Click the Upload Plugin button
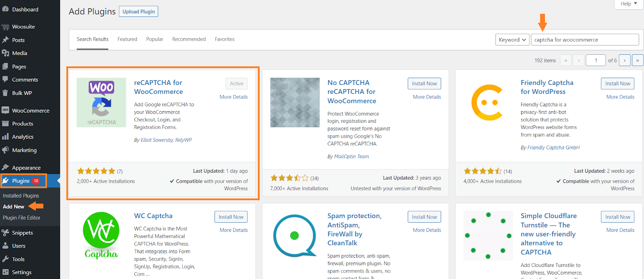This screenshot has width=644, height=279. coord(138,11)
